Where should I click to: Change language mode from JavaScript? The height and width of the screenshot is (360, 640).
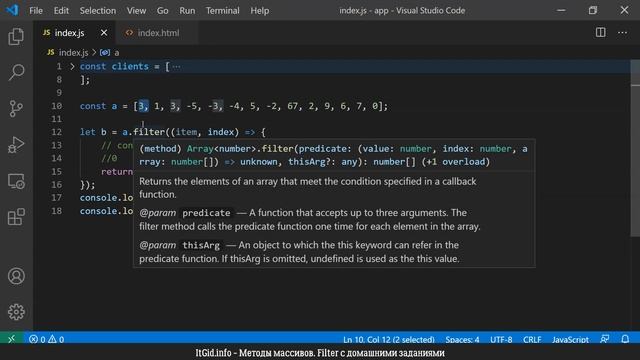pos(570,339)
